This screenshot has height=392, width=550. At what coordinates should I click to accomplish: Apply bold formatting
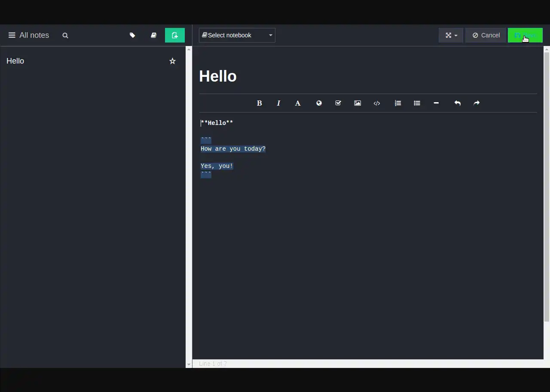(259, 103)
